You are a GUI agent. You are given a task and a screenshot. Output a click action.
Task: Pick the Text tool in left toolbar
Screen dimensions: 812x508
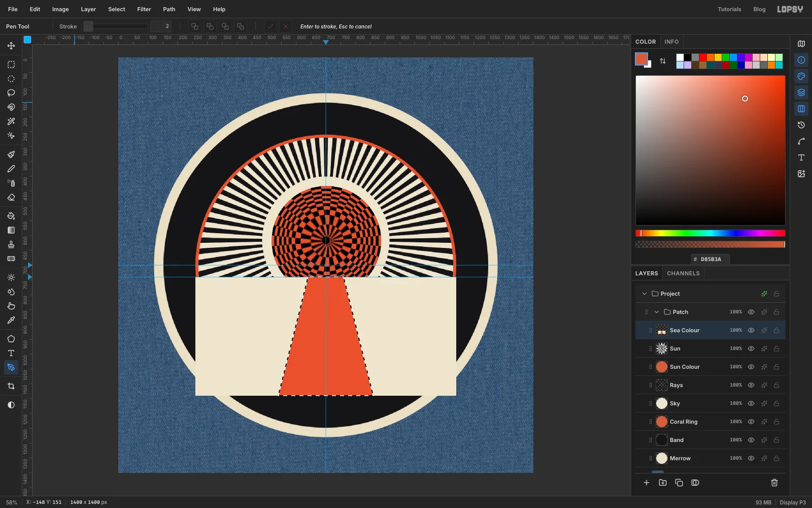click(x=11, y=353)
